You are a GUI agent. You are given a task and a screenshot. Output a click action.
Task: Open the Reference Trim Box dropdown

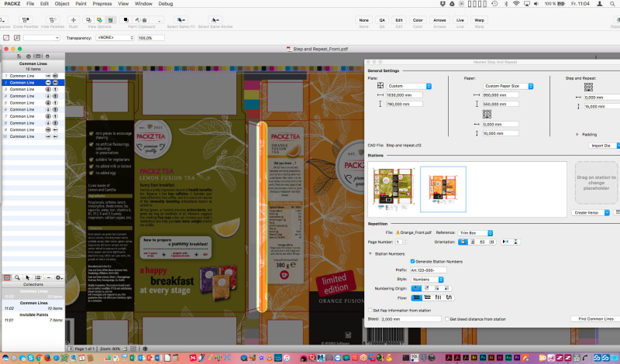[x=475, y=233]
